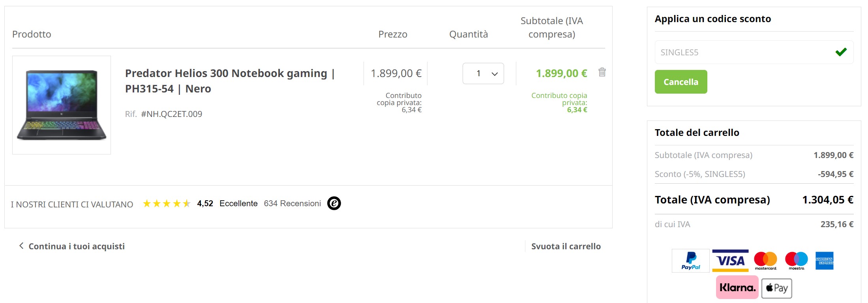Open the quantity dropdown

[x=483, y=73]
